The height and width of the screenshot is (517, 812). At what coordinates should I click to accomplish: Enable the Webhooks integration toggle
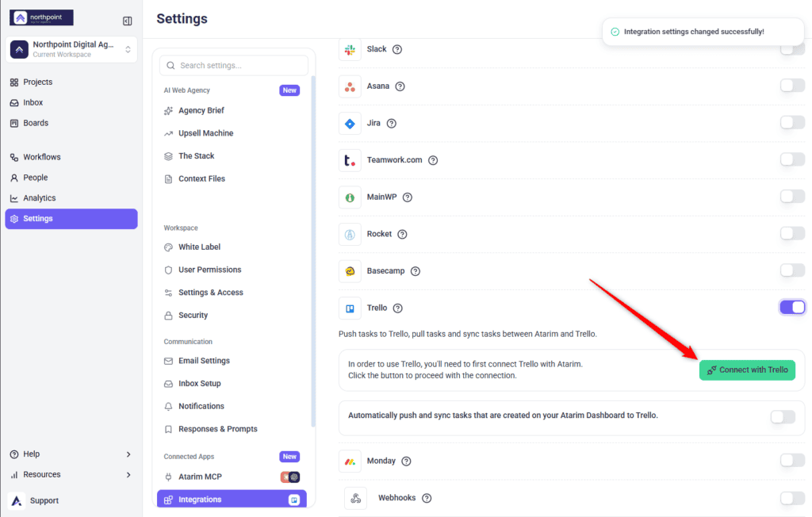point(792,498)
